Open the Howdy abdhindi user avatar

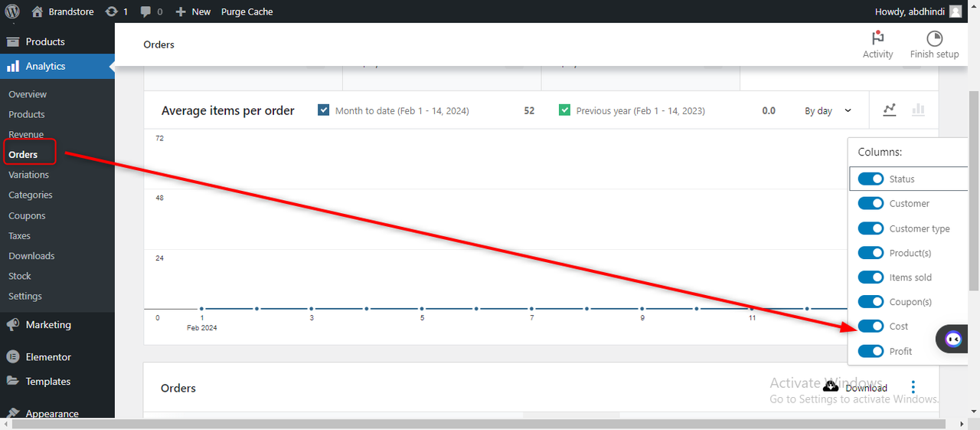tap(955, 11)
